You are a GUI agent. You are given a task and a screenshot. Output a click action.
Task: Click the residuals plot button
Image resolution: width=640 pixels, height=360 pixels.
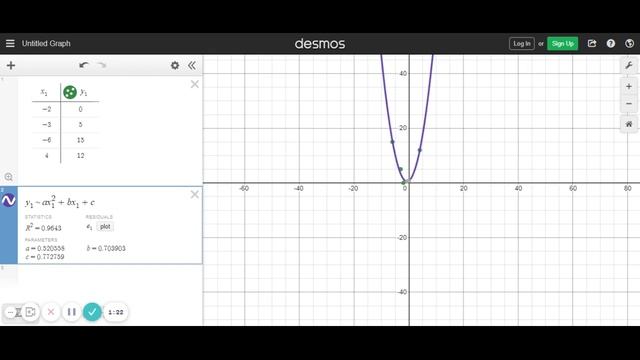coord(105,227)
